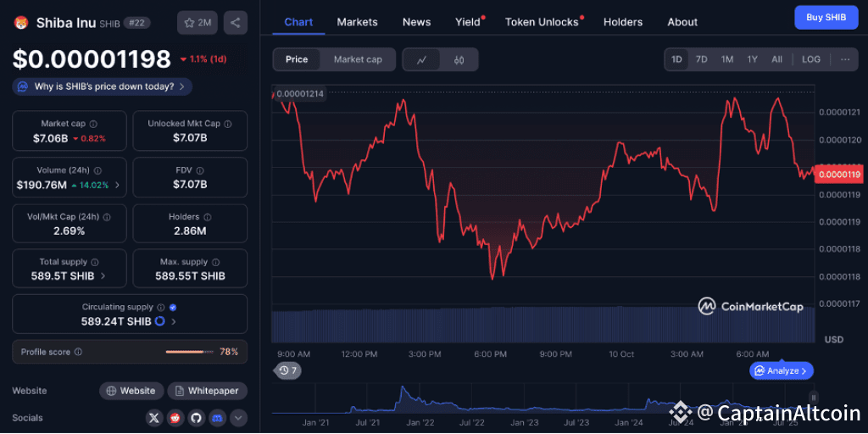Switch to candlestick chart icon
This screenshot has width=868, height=434.
coord(459,59)
